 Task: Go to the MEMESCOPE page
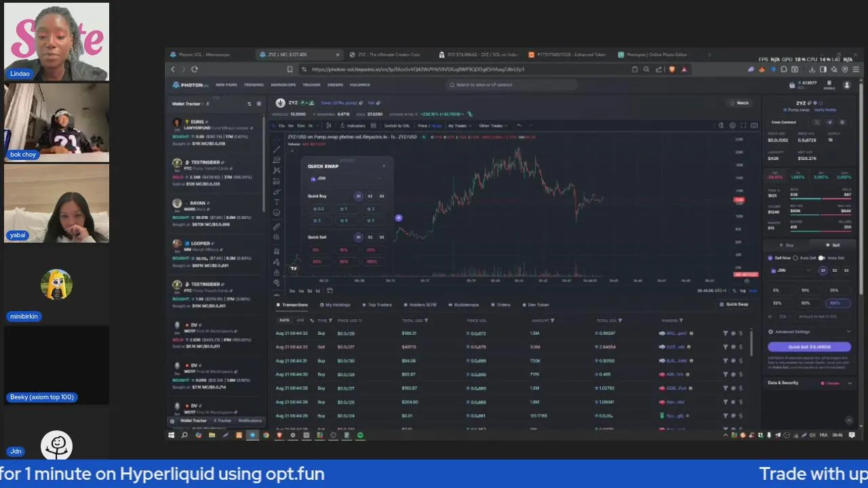point(283,85)
